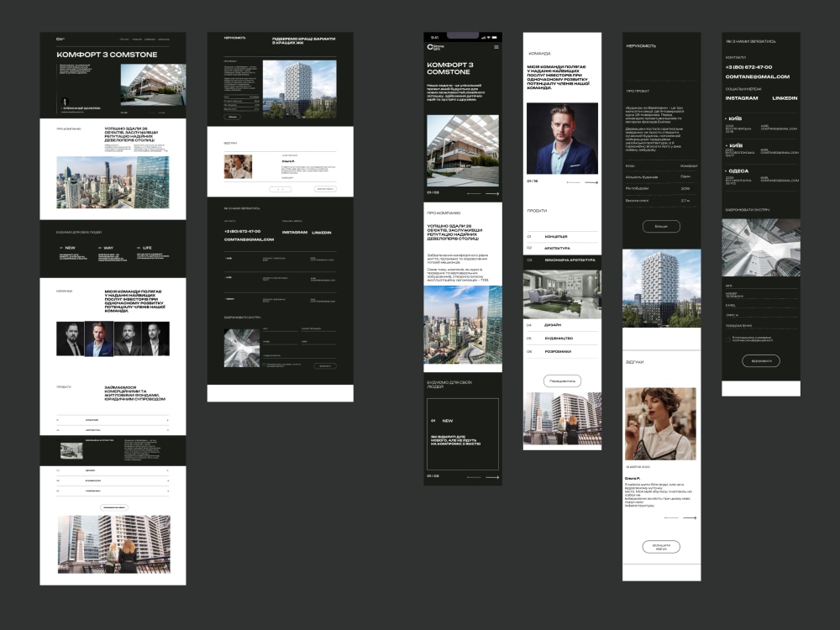This screenshot has height=630, width=840.
Task: Select the colored team photo in desktop team row
Action: [99, 339]
